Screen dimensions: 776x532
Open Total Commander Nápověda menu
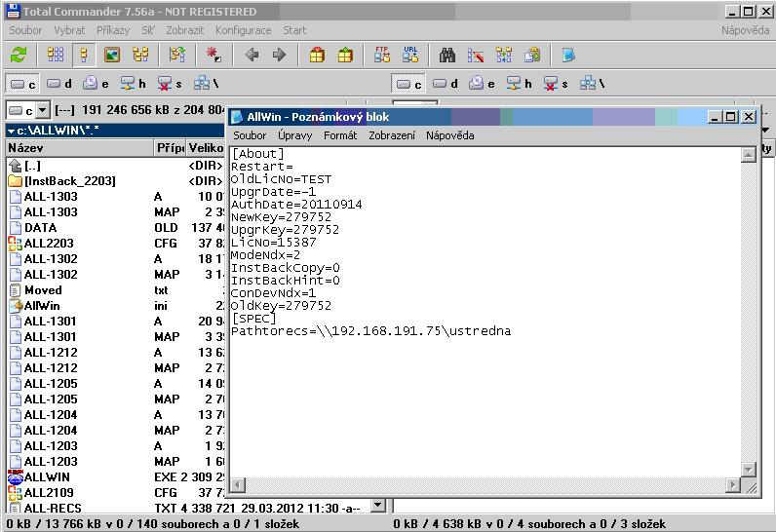pos(745,30)
